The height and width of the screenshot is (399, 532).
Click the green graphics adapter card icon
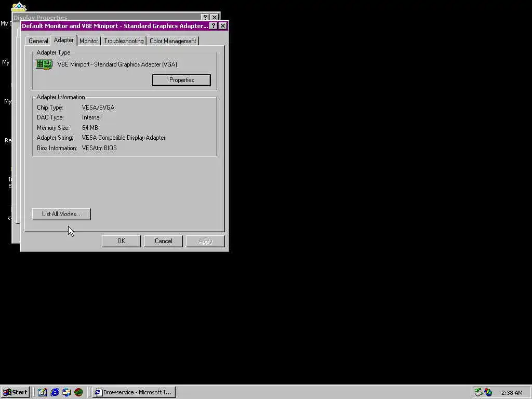(x=44, y=64)
